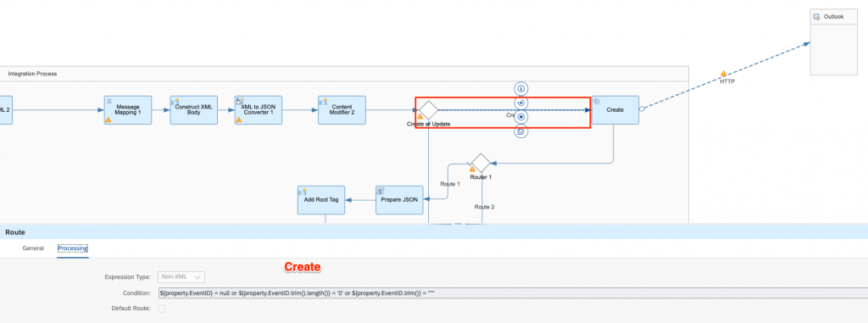Select the Router 1 gateway diamond
The image size is (868, 323).
pyautogui.click(x=481, y=163)
